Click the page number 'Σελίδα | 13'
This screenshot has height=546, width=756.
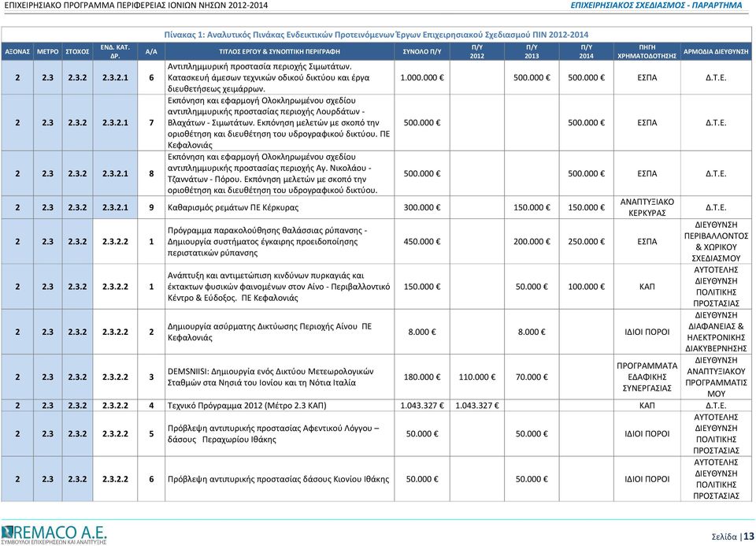pyautogui.click(x=733, y=537)
